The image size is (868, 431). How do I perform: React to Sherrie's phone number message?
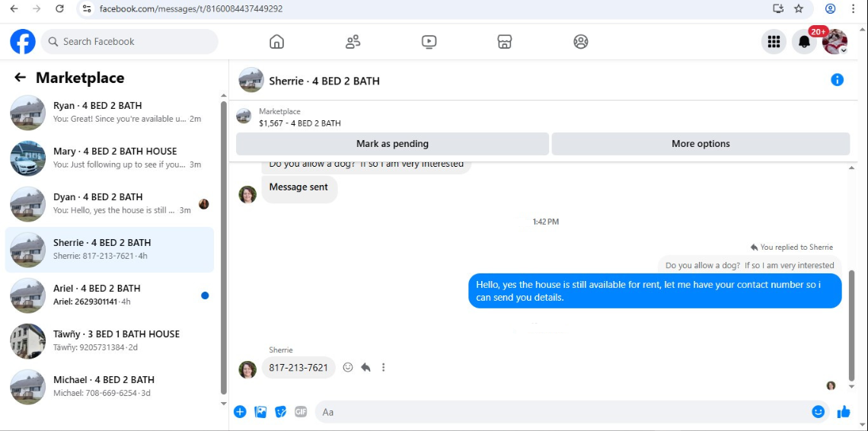(348, 367)
